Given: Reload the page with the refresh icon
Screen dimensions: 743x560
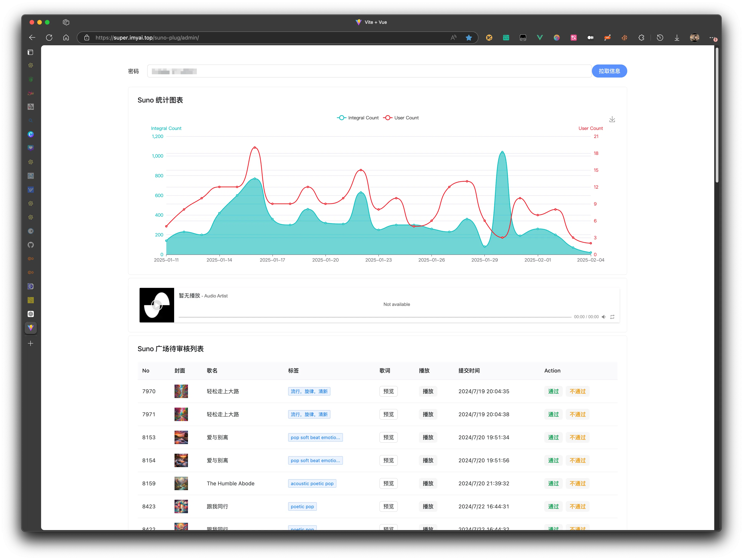Looking at the screenshot, I should click(49, 38).
